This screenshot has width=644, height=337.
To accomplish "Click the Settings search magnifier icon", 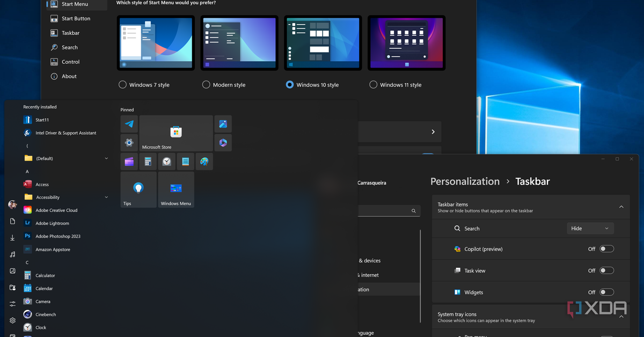I will click(x=414, y=211).
